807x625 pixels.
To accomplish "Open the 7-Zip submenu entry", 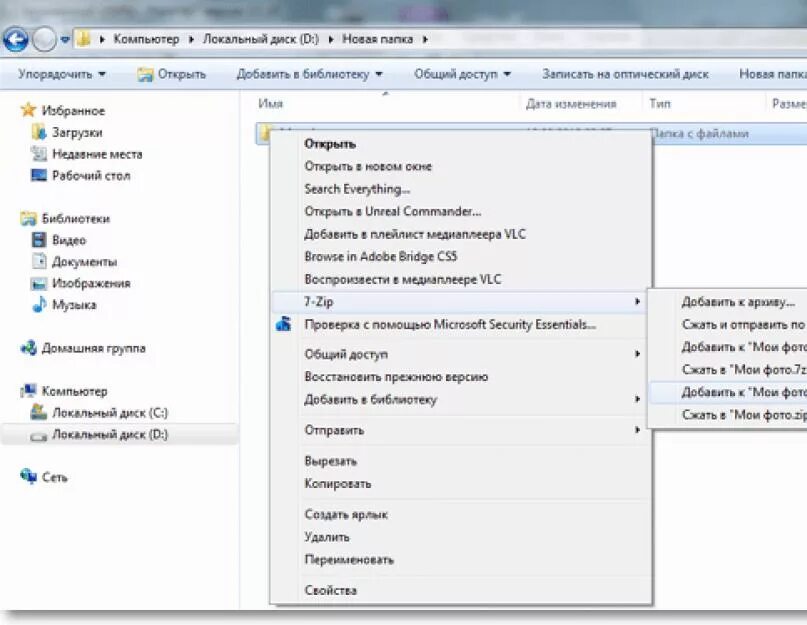I will pos(460,302).
